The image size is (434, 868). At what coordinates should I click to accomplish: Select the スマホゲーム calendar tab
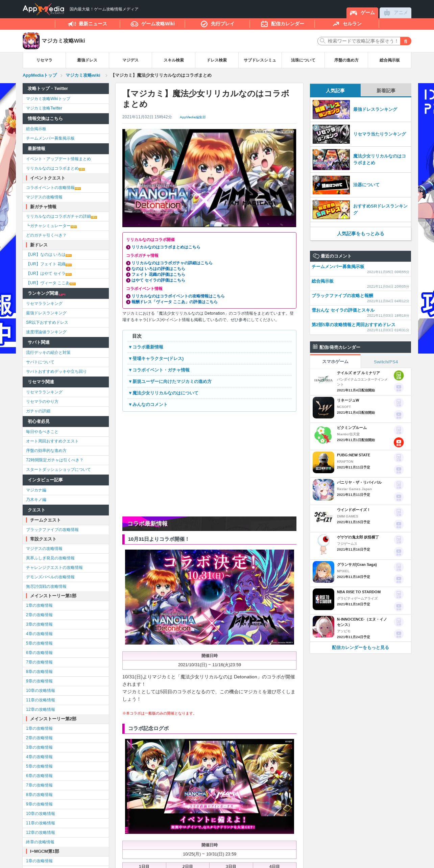tap(335, 362)
